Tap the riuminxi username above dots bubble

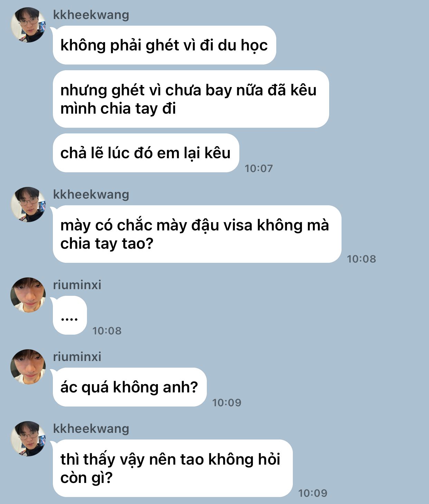(x=77, y=285)
